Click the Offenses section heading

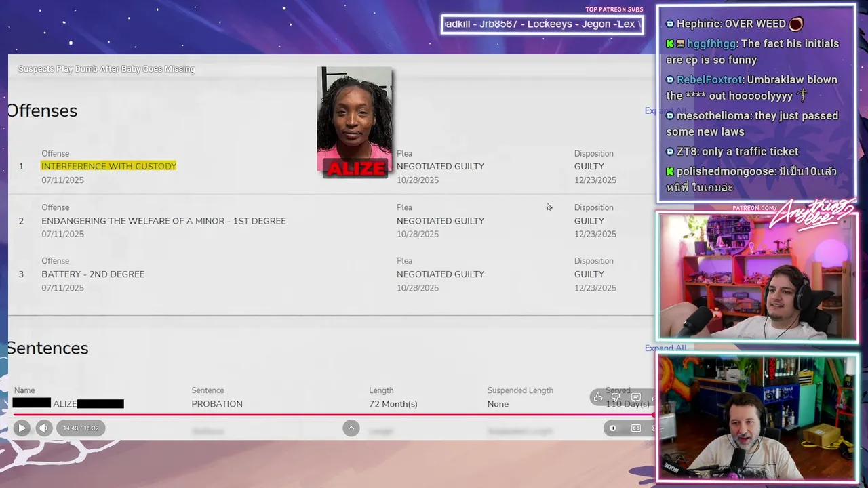tap(42, 110)
